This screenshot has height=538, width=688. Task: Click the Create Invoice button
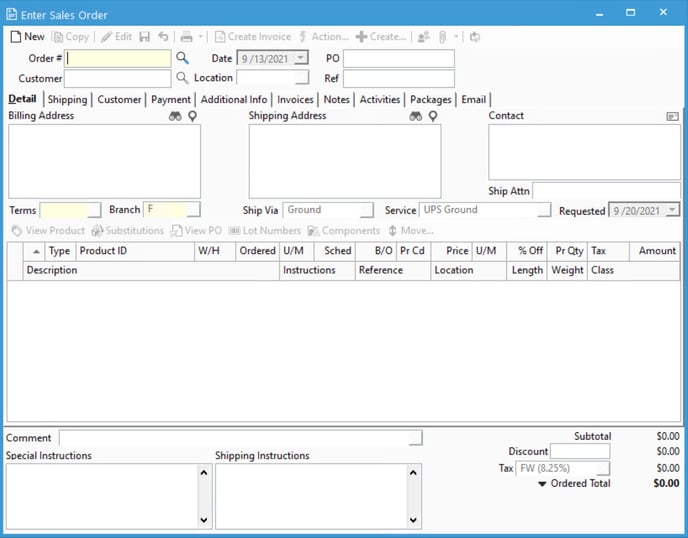coord(253,37)
